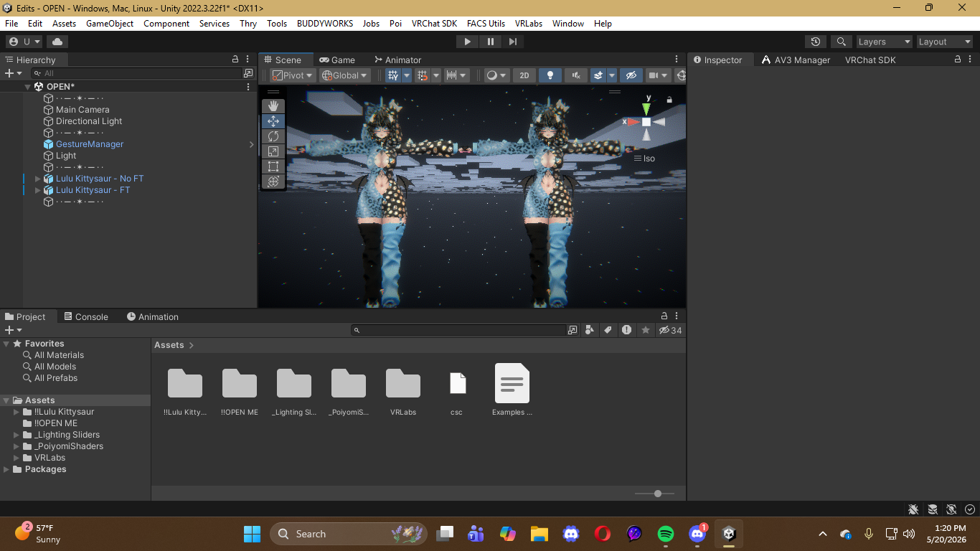Click the Pause button
This screenshot has height=551, width=980.
(490, 42)
